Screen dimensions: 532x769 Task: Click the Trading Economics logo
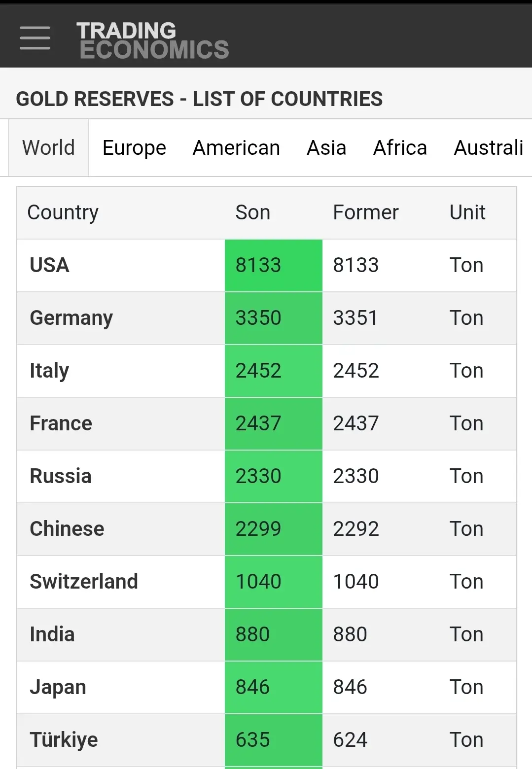tap(152, 40)
